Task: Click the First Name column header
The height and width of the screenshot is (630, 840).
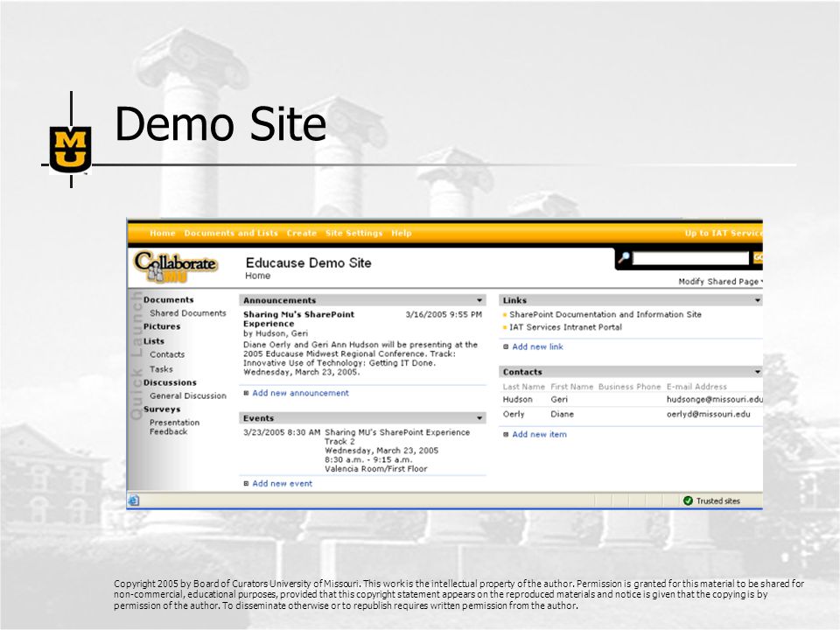Action: tap(571, 387)
